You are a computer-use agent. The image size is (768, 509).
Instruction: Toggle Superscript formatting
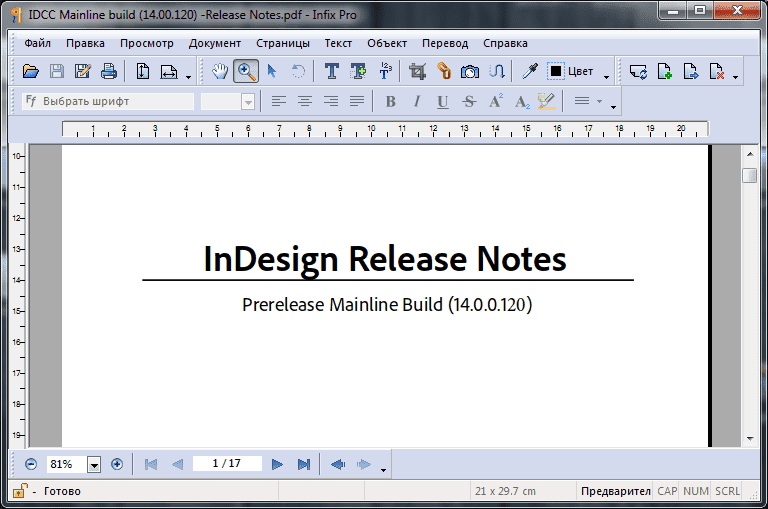click(x=496, y=101)
